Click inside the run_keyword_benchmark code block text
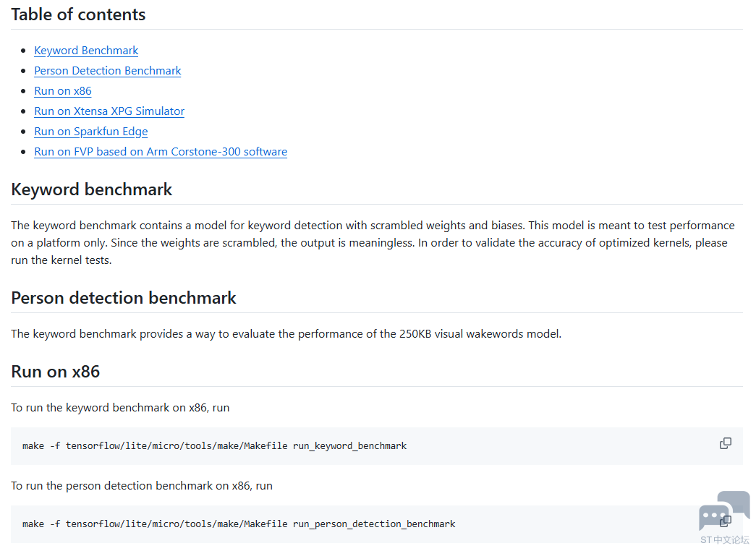Image resolution: width=756 pixels, height=551 pixels. point(215,446)
